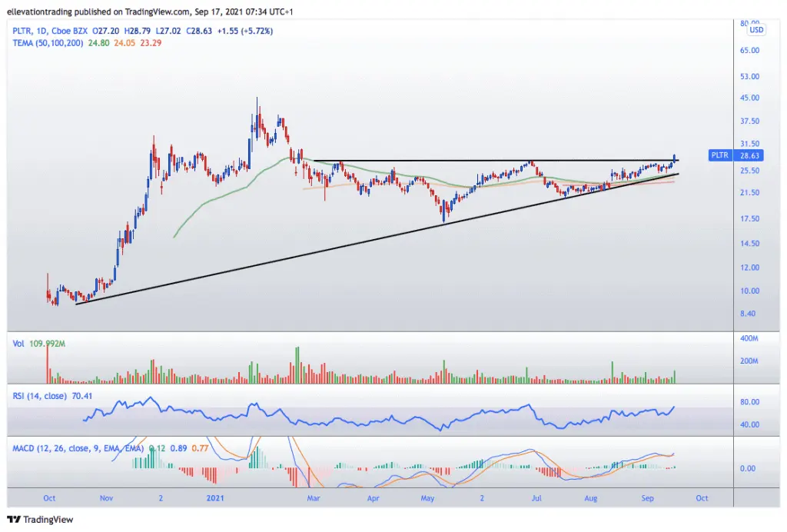This screenshot has width=787, height=532.
Task: Click the 65.00 price axis label
Action: 749,50
